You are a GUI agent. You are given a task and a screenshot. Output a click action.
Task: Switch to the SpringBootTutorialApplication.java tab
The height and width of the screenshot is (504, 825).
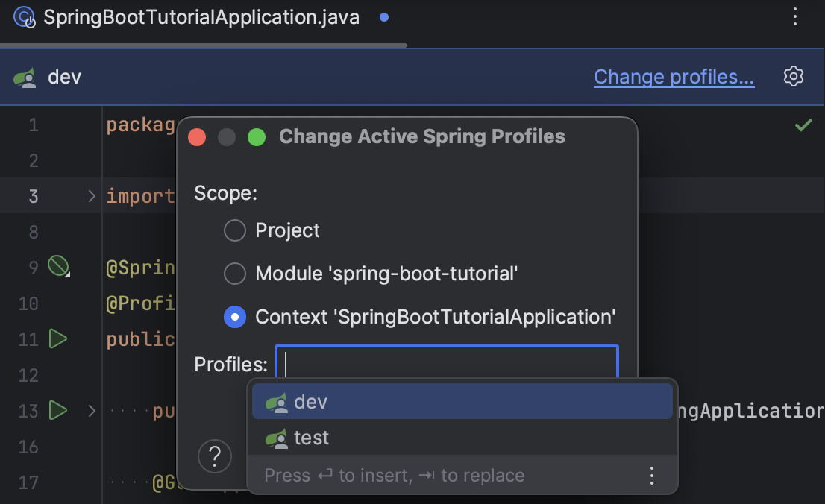(x=201, y=16)
